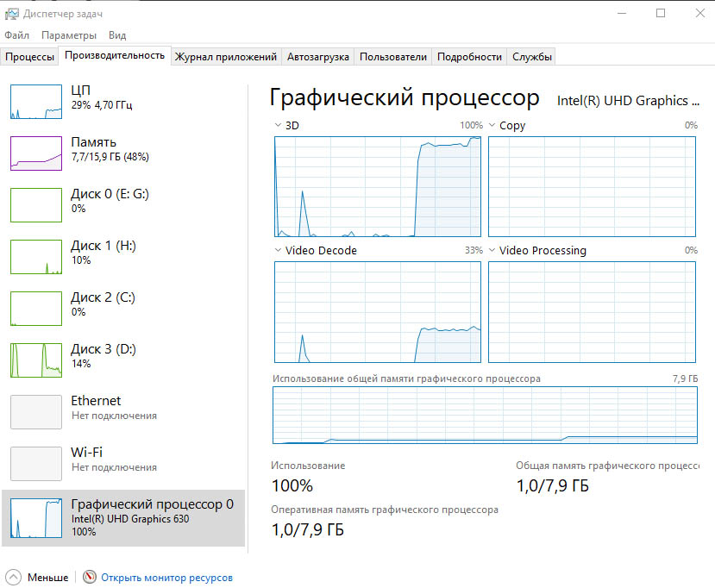Select the ЦП mini graph thumbnail
This screenshot has height=588, width=715.
(x=35, y=102)
